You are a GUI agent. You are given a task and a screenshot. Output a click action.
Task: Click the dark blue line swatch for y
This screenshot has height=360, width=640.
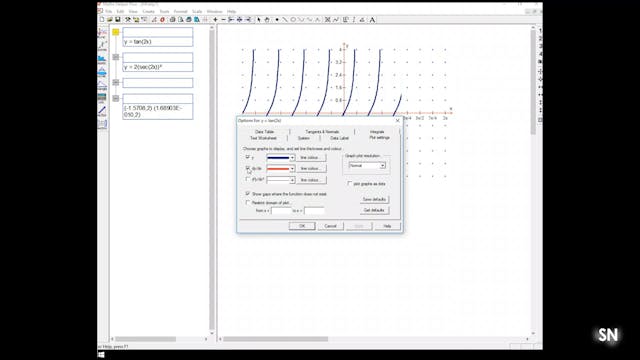coord(278,158)
